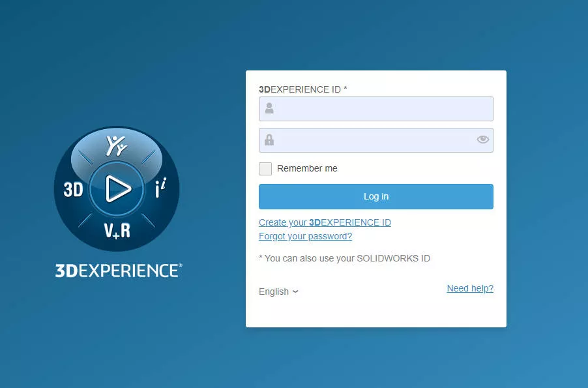Toggle password visibility with the eye icon

482,139
